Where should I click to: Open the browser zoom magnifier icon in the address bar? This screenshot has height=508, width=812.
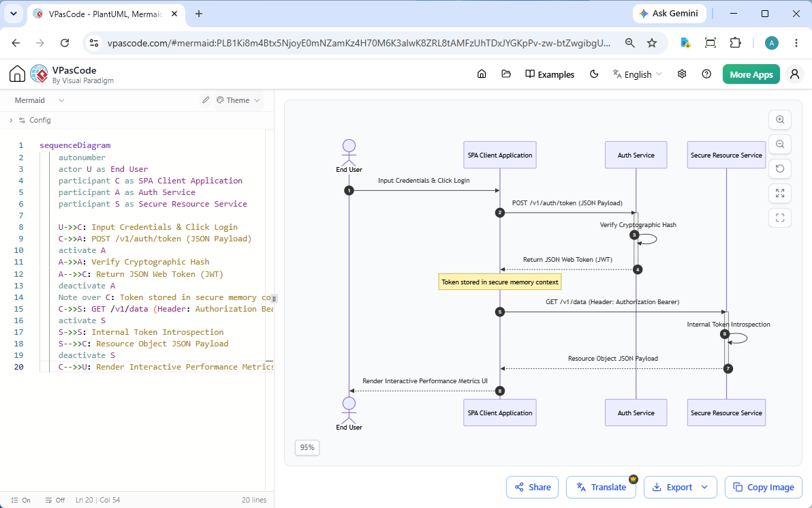(629, 43)
